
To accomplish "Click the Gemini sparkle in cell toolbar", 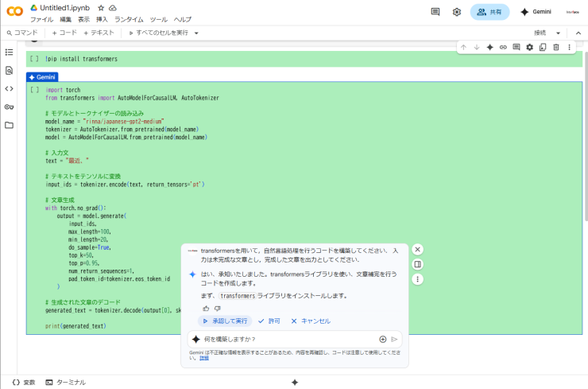I will click(x=489, y=47).
